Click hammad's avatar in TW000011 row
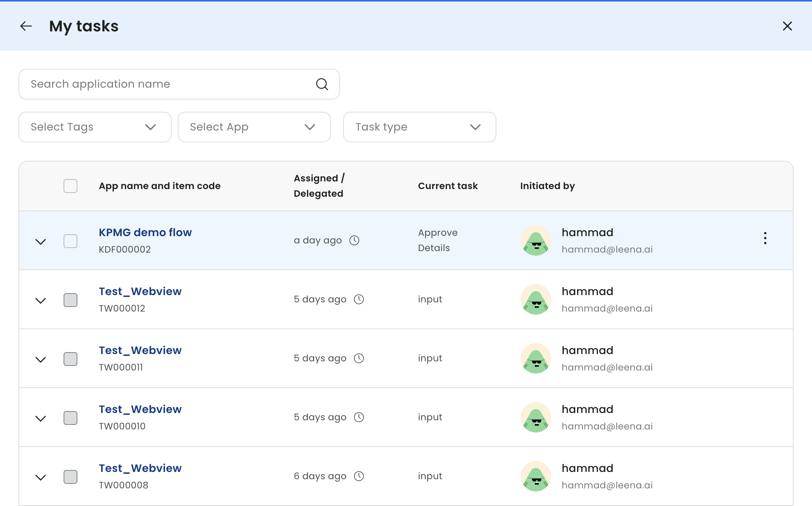The height and width of the screenshot is (506, 812). [535, 358]
